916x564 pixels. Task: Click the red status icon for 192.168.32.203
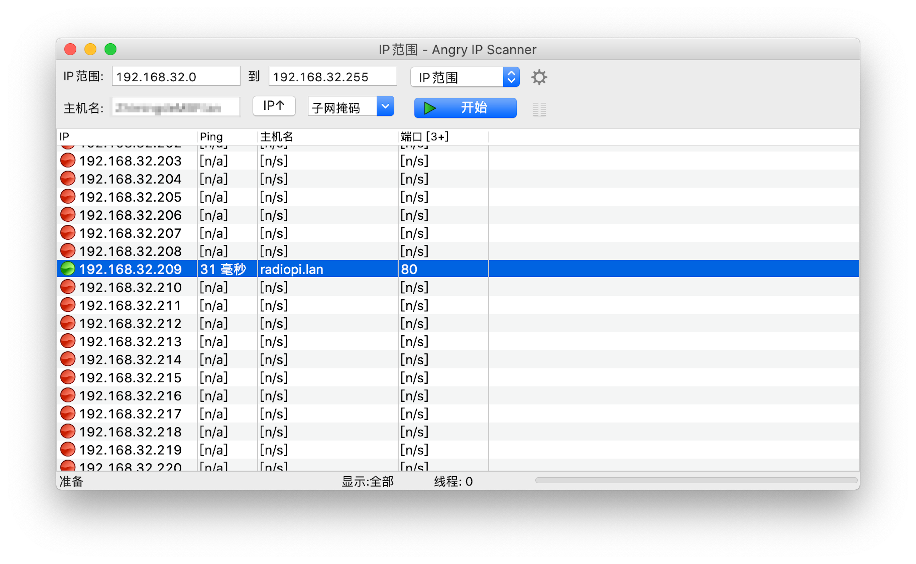click(x=68, y=160)
